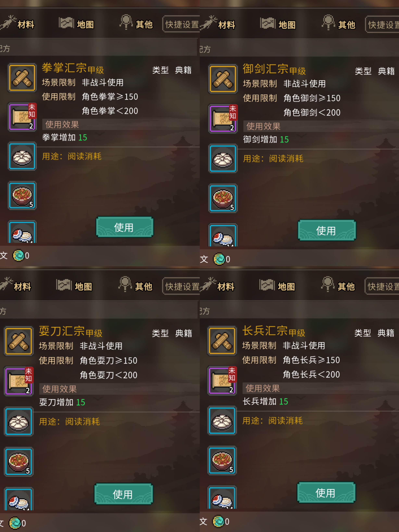Viewport: 399px width, 532px height.
Task: Select unknown 未知 scroll in 拳掌 panel
Action: click(x=22, y=117)
